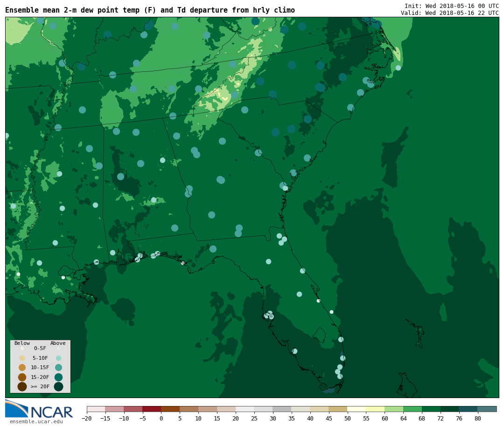Choose the pink -15 to -10 colorbar swatch
This screenshot has height=427, width=504.
(114, 409)
